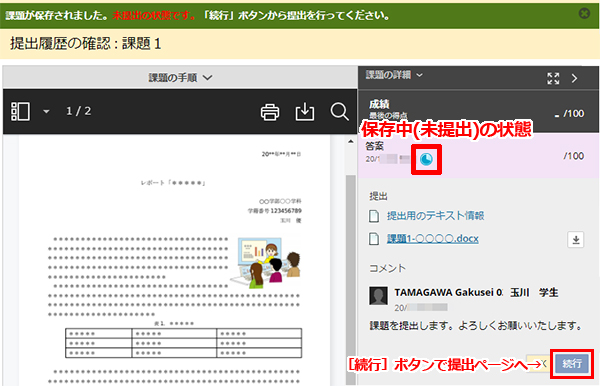Screen dimensions: 600x386
Task: Download the document from the viewer toolbar
Action: (x=305, y=112)
